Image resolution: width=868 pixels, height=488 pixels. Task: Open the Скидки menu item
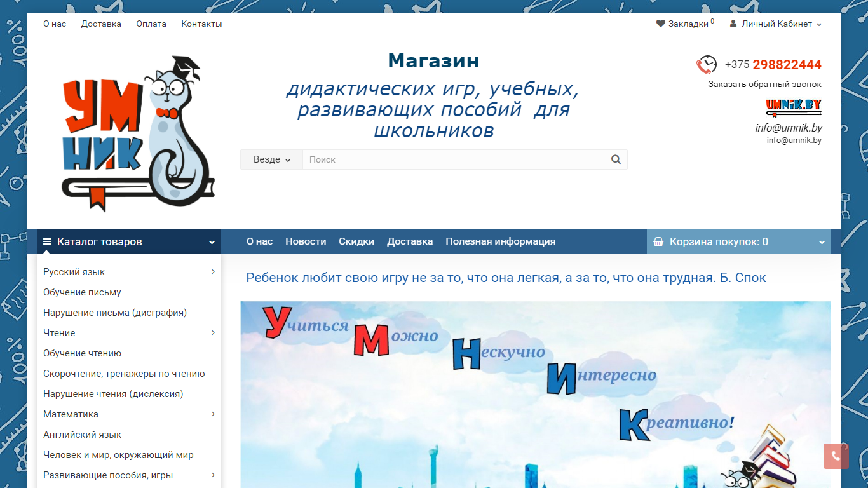tap(356, 241)
